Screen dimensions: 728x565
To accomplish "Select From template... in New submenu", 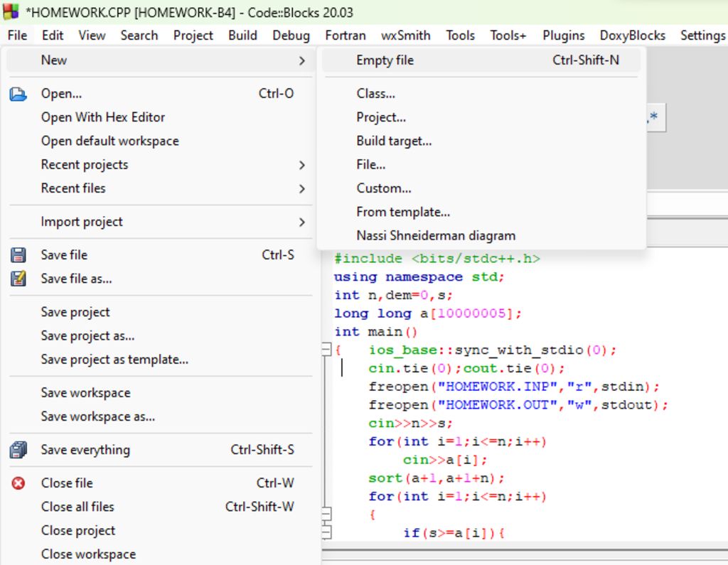I will [x=403, y=212].
